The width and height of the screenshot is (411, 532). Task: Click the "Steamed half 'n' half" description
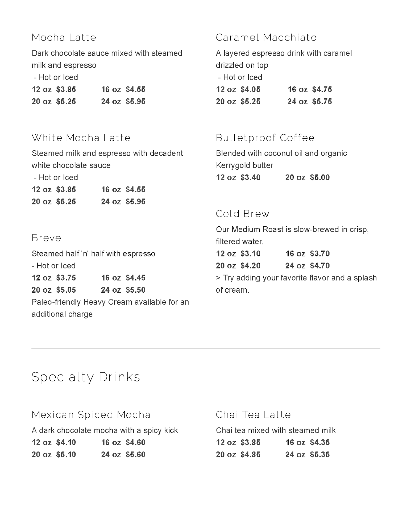click(x=93, y=254)
